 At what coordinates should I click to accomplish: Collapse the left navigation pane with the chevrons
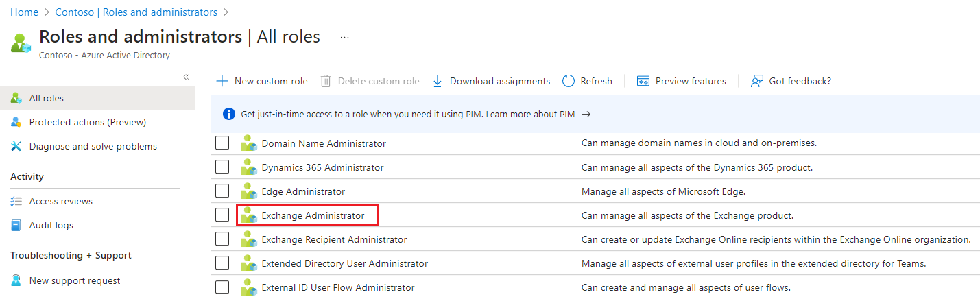pyautogui.click(x=186, y=77)
